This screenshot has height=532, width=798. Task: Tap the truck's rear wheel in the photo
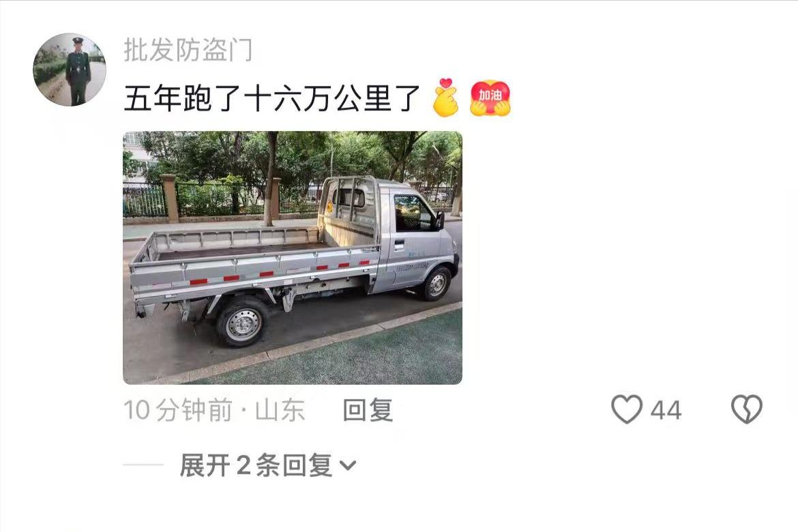coord(243,322)
